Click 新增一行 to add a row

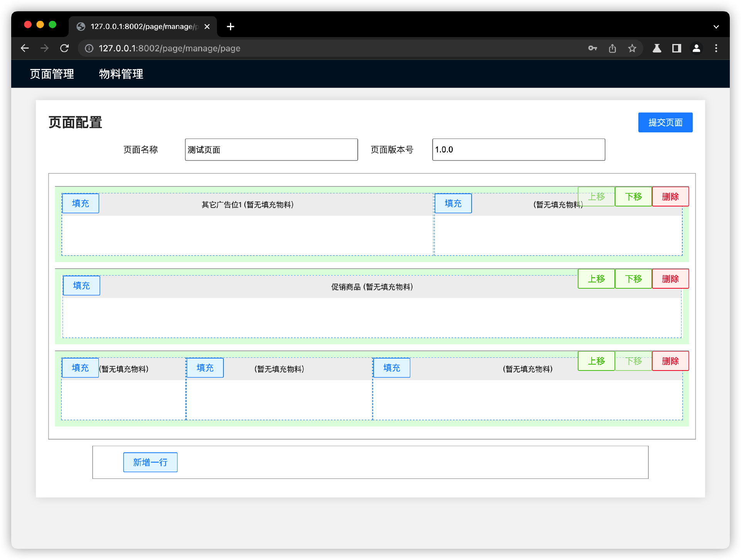pos(150,462)
